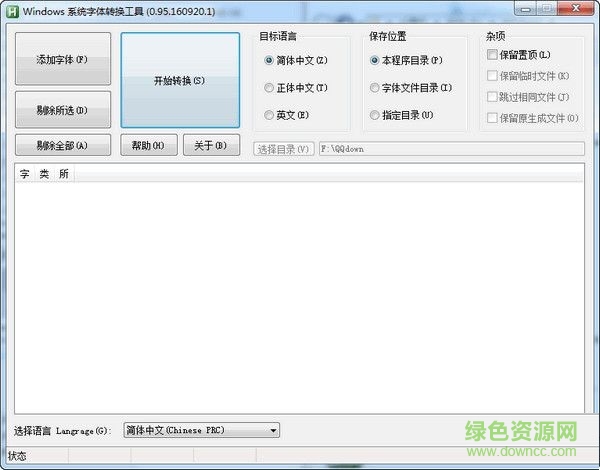600x470 pixels.
Task: Start conversion with 开始转换 (S)
Action: click(180, 80)
